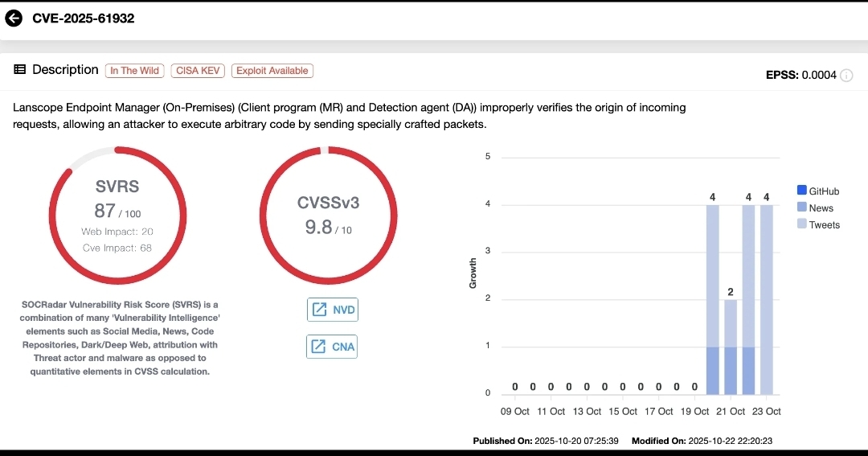Click the CVSSv3 9.8 score gauge

[x=328, y=216]
